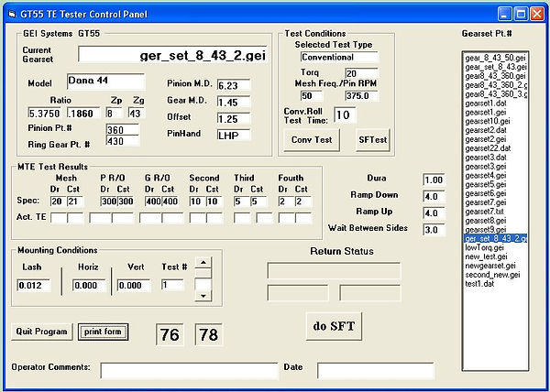
Task: Click the Operator Comments field
Action: point(189,371)
